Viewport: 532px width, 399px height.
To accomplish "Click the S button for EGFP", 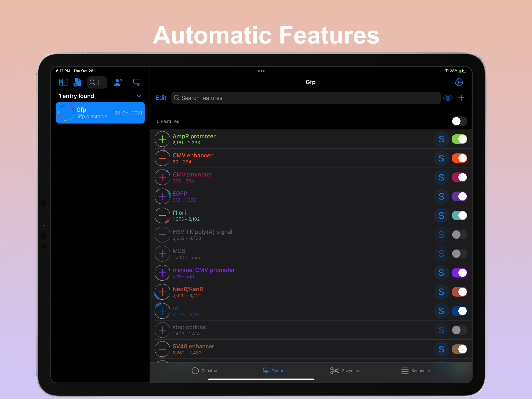I will [x=441, y=196].
